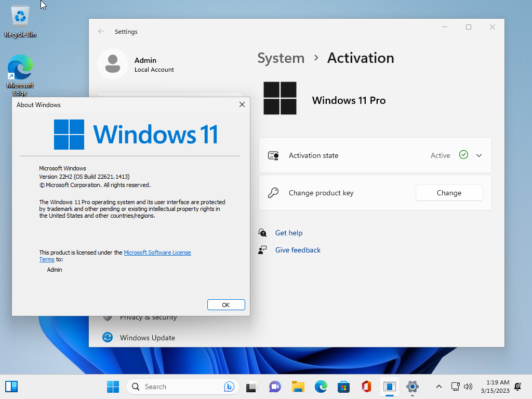
Task: Click the blue Windows 11 logo in dialog
Action: [x=136, y=135]
